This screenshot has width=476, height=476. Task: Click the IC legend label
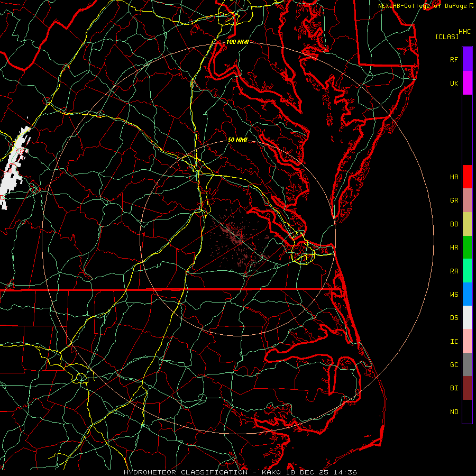point(454,342)
